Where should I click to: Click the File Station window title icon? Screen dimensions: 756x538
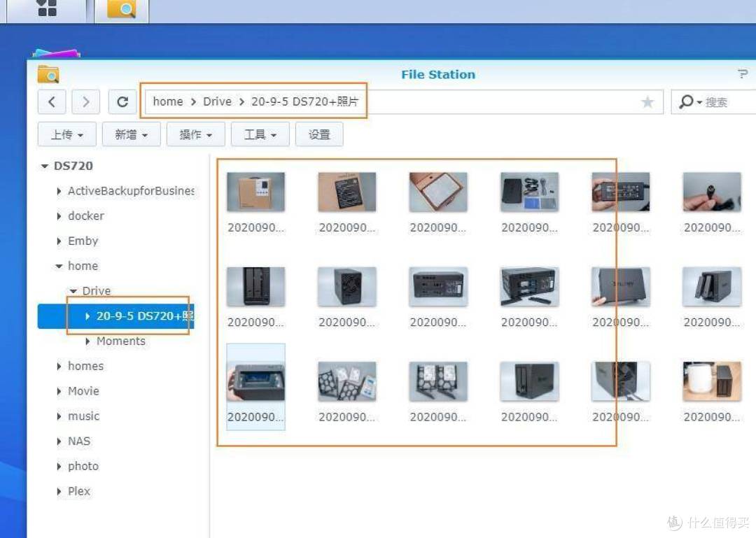[x=48, y=73]
